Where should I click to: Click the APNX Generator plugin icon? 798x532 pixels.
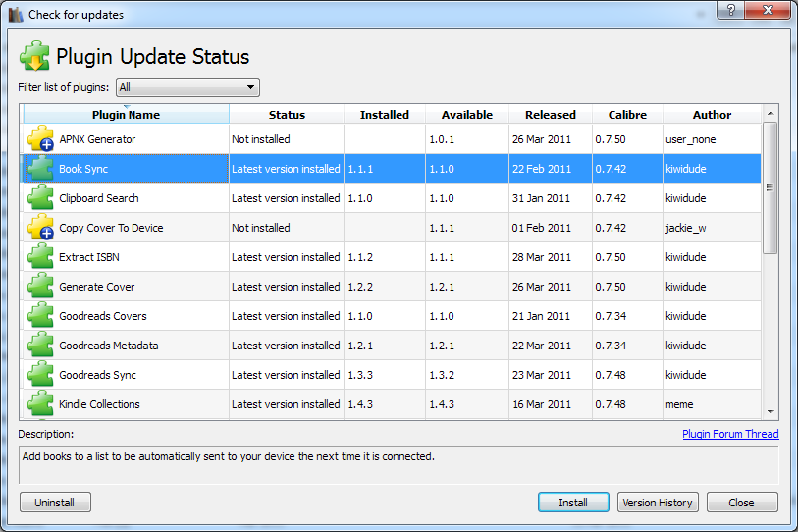pos(40,138)
